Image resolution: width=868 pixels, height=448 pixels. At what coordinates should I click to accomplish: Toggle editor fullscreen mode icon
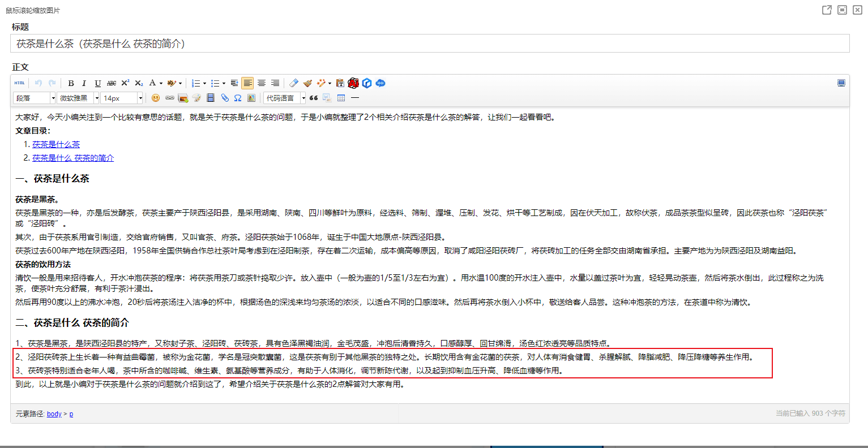(x=841, y=83)
